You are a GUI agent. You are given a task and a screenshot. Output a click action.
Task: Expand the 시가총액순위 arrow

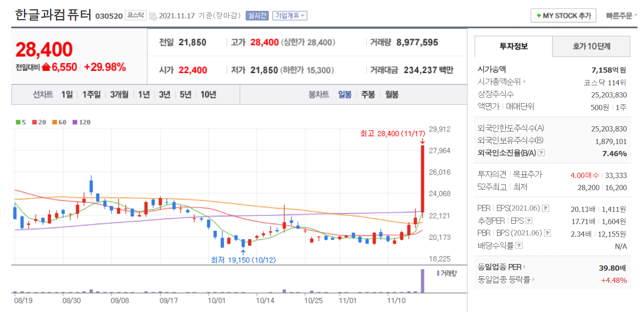(x=524, y=81)
